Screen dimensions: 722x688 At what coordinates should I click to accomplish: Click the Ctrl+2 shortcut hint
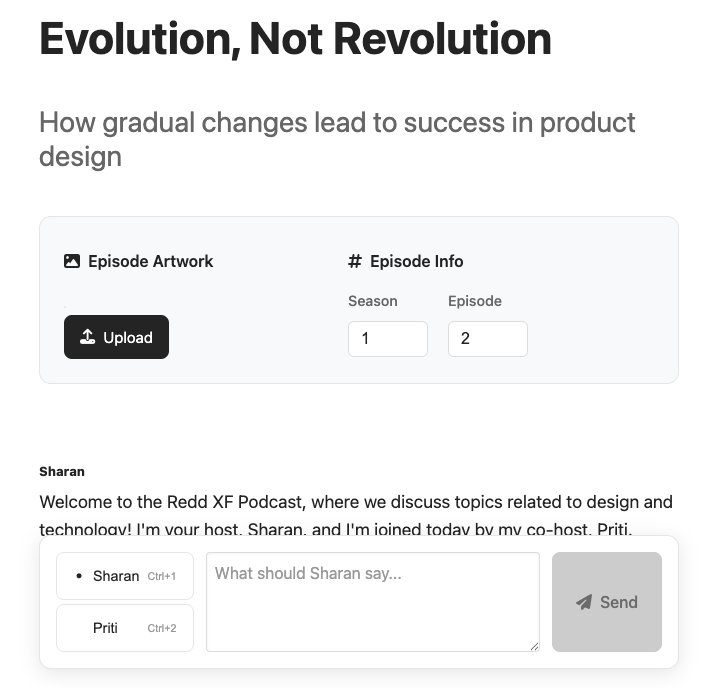click(x=161, y=629)
